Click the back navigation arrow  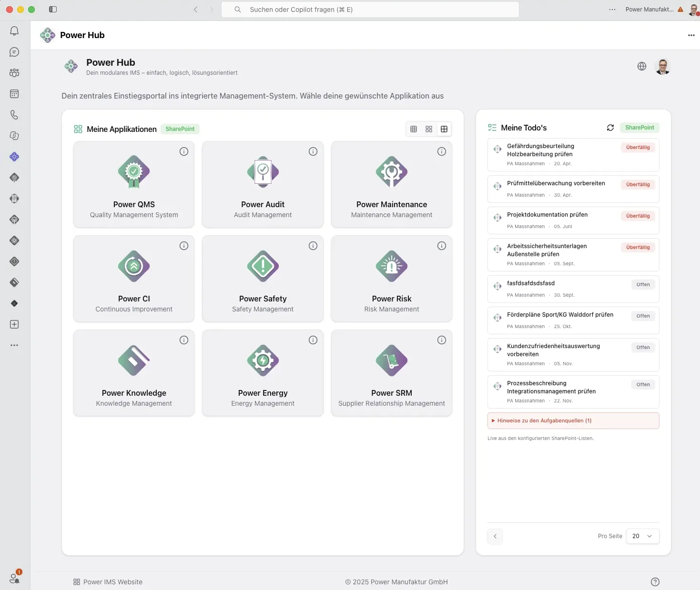(x=195, y=10)
